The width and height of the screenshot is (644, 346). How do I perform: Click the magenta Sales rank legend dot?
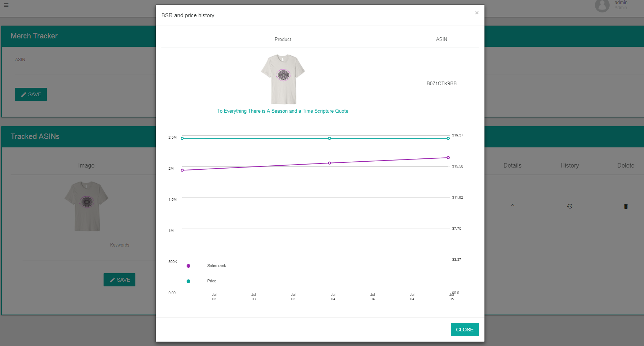point(188,266)
